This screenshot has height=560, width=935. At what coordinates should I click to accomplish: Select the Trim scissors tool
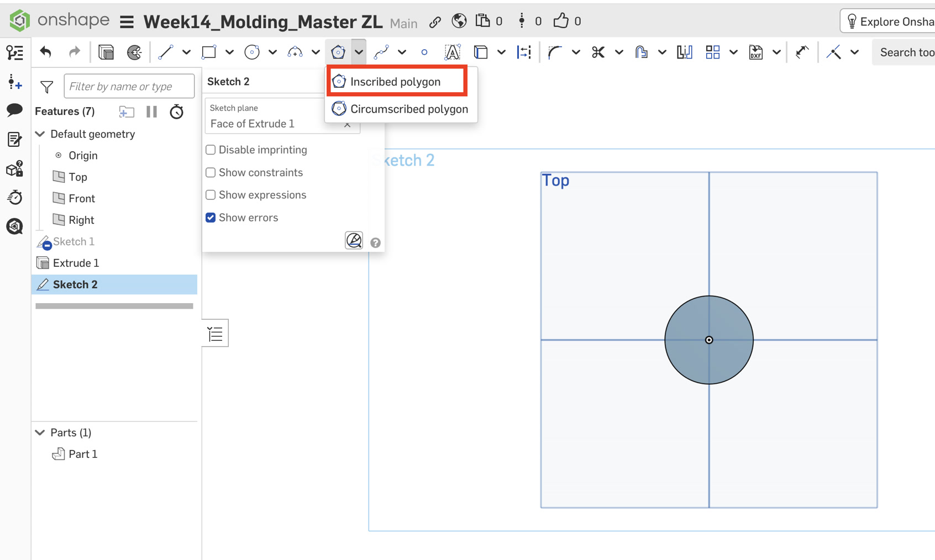point(598,52)
